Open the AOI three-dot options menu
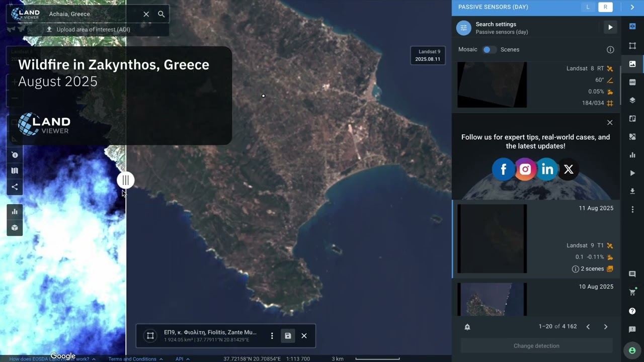The width and height of the screenshot is (644, 362). [272, 336]
